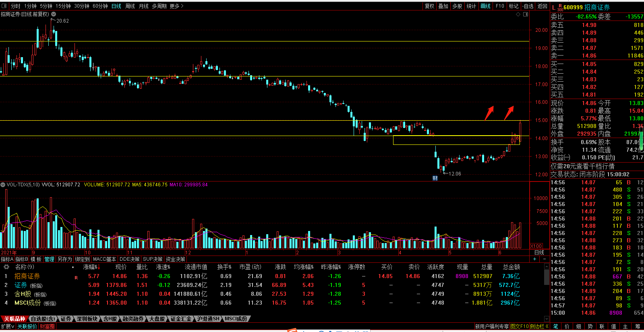Sort by 涨幅% column header
644x332 pixels.
[91, 267]
